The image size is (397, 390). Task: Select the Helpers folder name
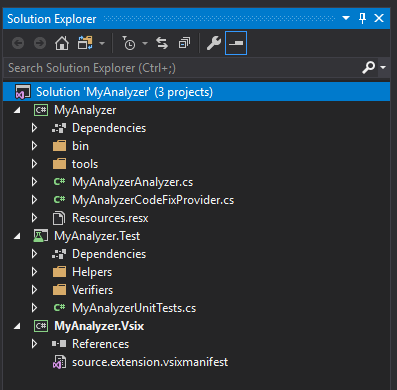click(92, 272)
